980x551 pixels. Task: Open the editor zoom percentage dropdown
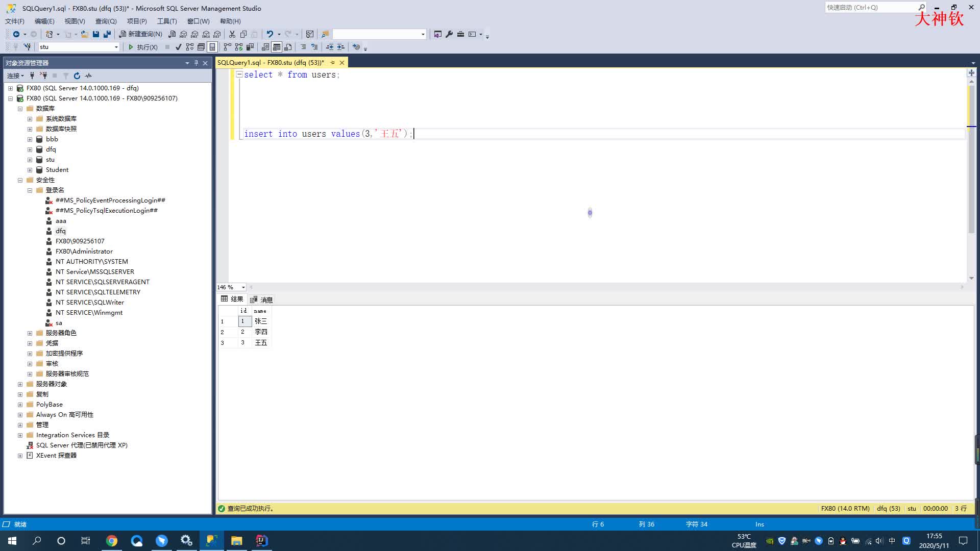click(243, 287)
